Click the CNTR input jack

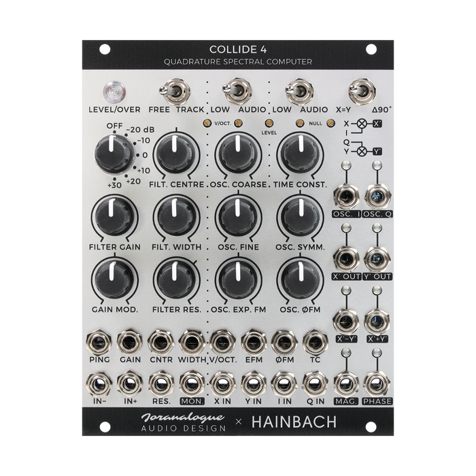point(161,342)
